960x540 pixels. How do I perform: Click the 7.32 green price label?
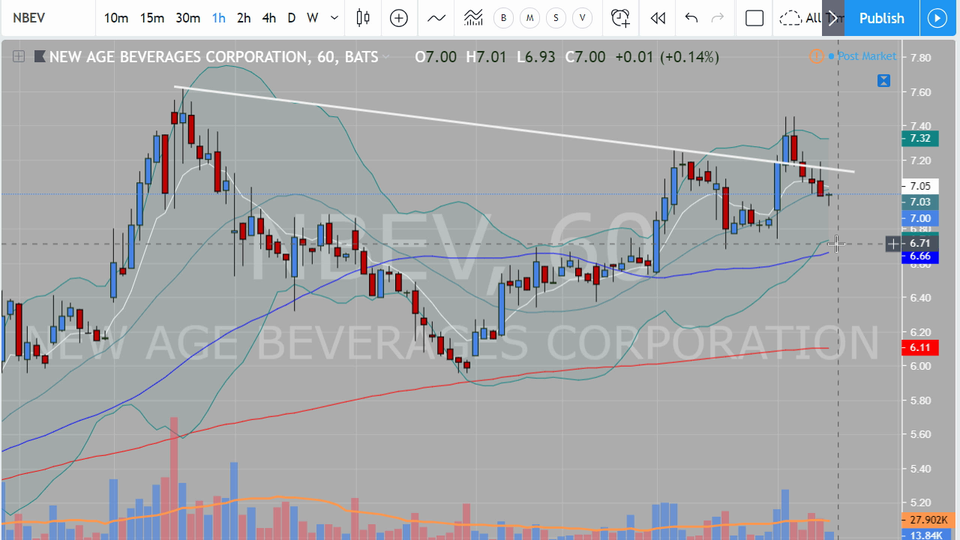[x=920, y=138]
